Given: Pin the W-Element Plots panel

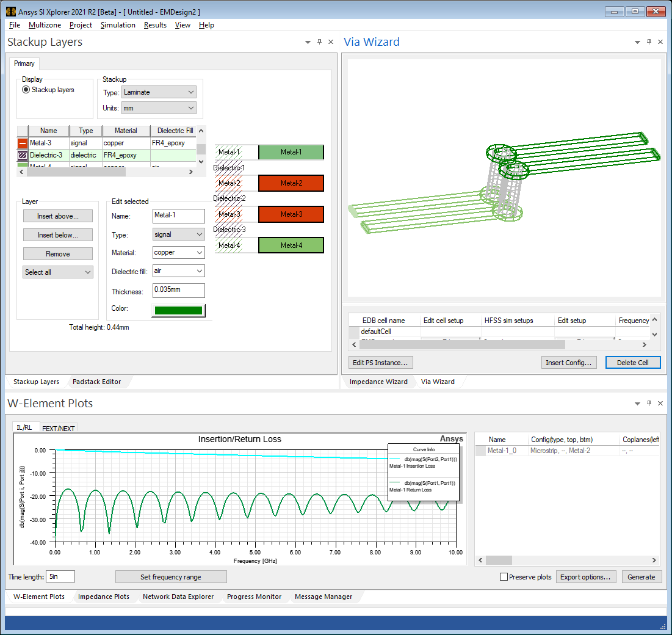Looking at the screenshot, I should tap(649, 404).
